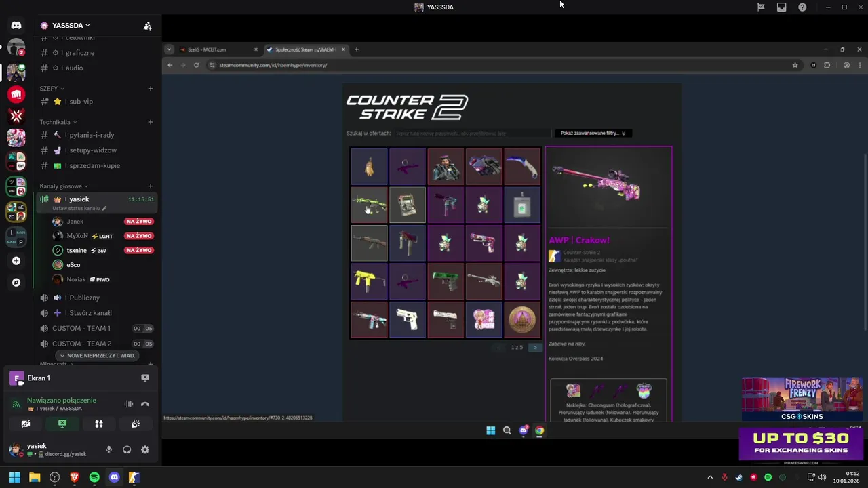Open new browser tab
868x488 pixels.
coord(357,49)
